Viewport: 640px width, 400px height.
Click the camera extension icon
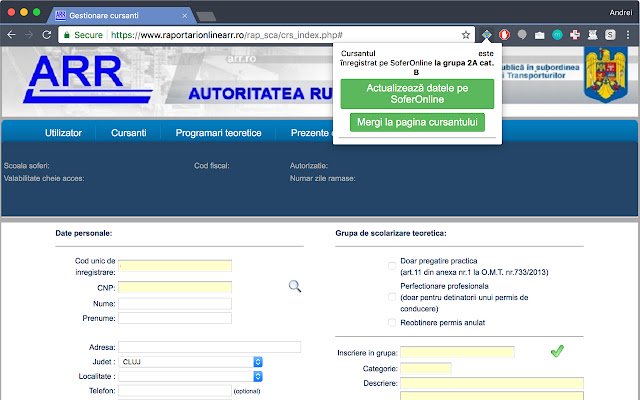click(540, 35)
